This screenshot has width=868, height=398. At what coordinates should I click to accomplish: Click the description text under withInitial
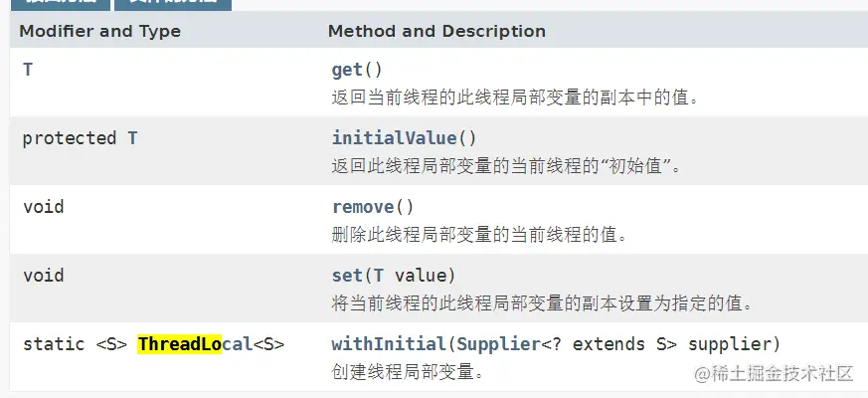click(408, 373)
